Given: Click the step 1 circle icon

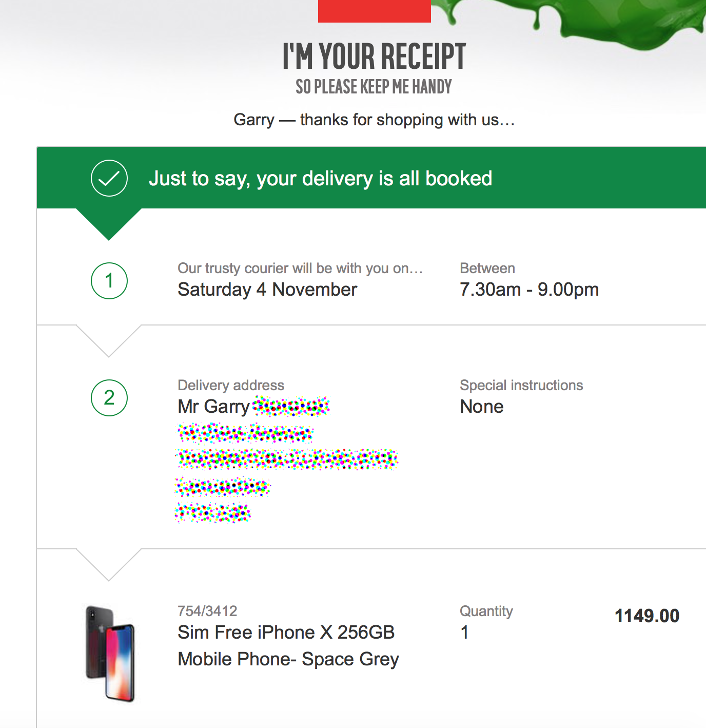Looking at the screenshot, I should [109, 281].
